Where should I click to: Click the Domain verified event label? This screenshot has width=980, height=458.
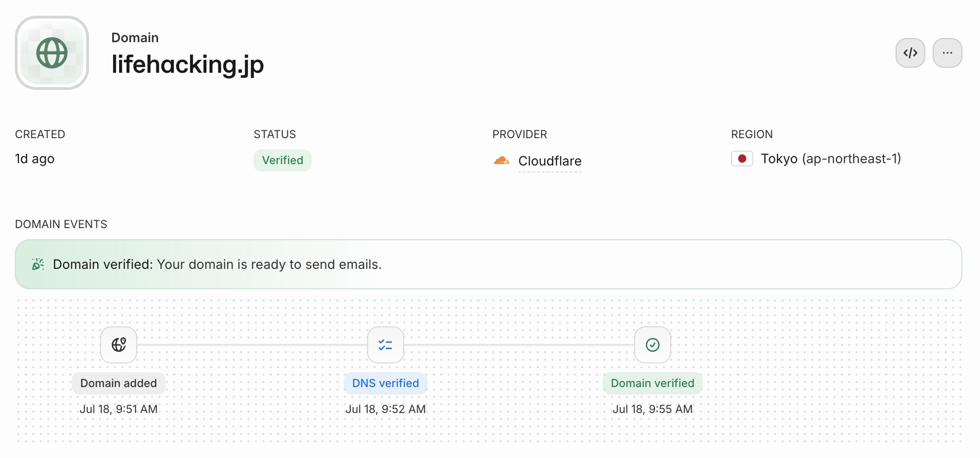(x=652, y=383)
